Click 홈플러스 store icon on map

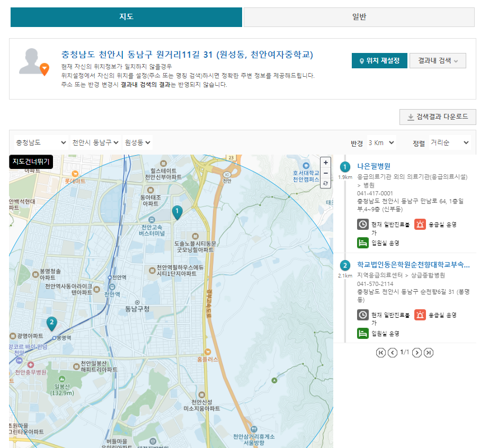pos(208,351)
